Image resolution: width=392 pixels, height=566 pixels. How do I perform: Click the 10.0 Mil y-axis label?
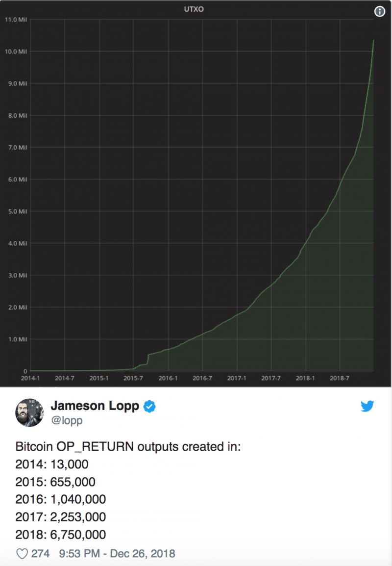16,51
